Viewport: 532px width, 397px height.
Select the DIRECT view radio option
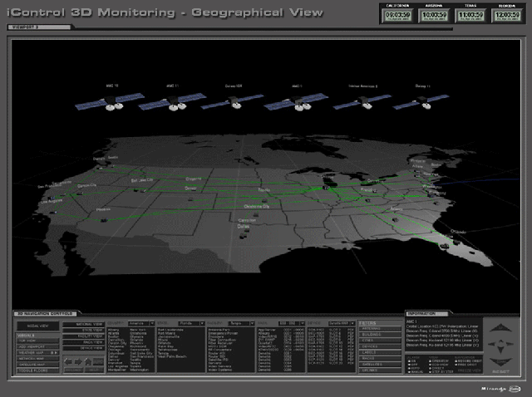pos(431,368)
